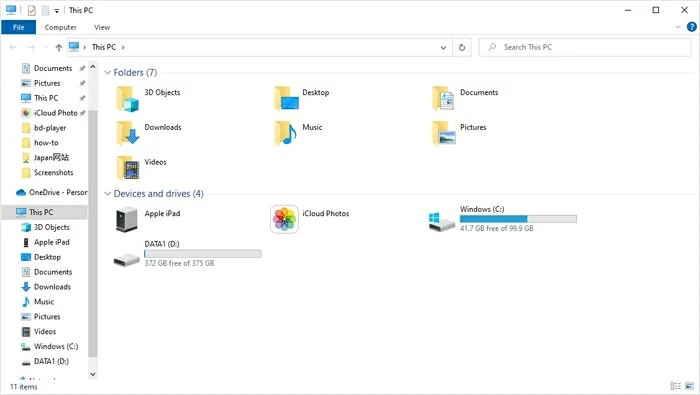
Task: Click chevron before This PC in address bar
Action: point(84,47)
